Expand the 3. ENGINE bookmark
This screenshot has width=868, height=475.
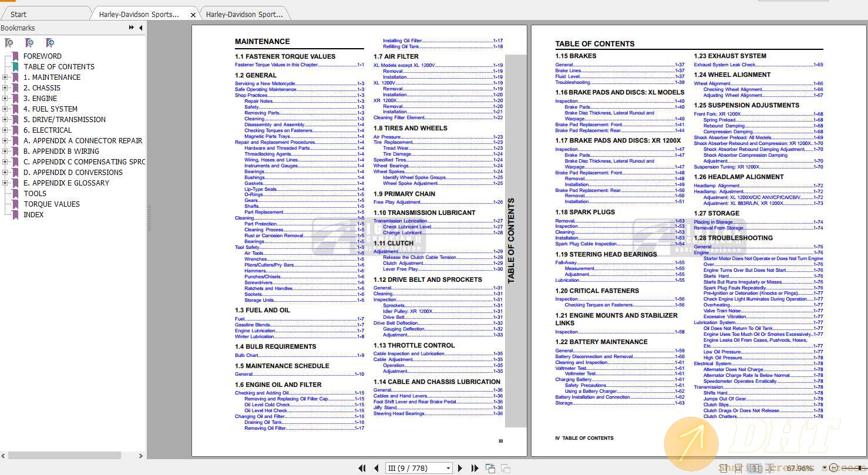pos(5,99)
